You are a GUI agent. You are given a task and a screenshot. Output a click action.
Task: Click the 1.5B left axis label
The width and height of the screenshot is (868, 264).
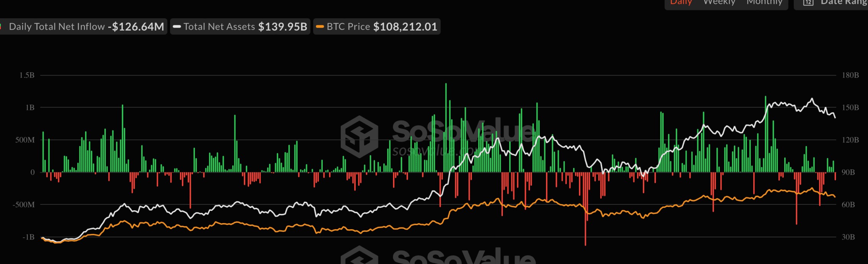(27, 75)
